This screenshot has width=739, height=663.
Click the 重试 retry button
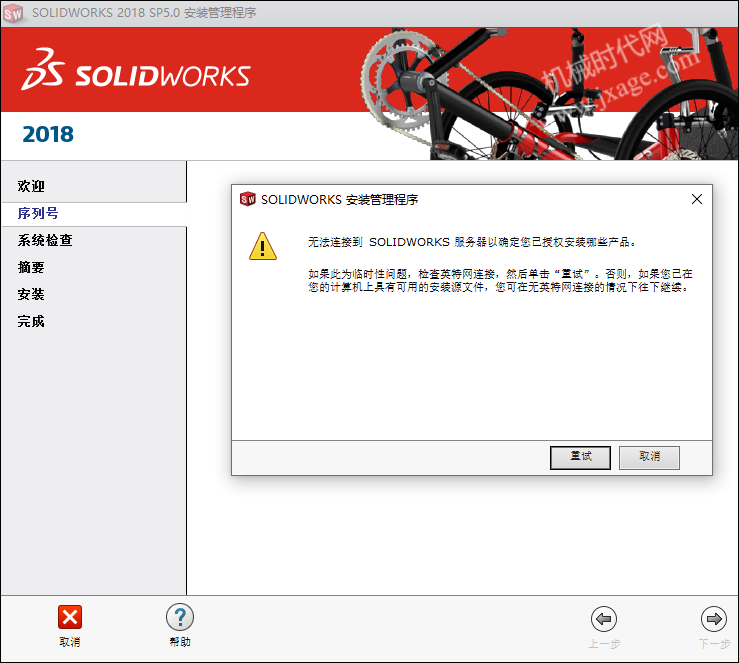click(580, 458)
